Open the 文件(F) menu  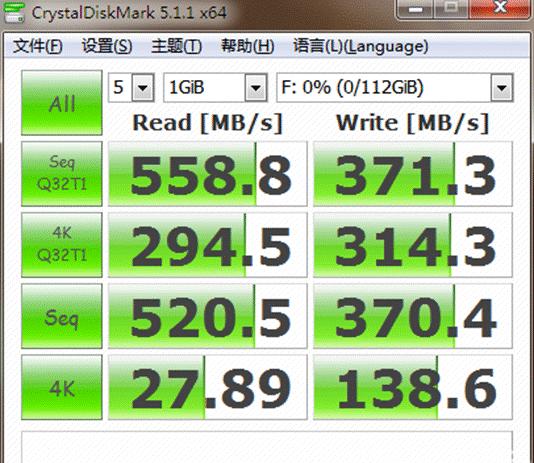coord(37,46)
